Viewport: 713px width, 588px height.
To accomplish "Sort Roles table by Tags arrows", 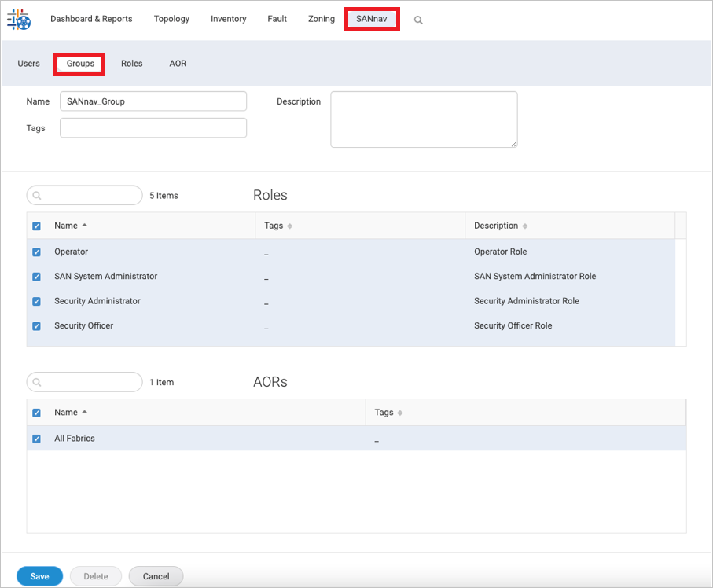I will tap(289, 226).
